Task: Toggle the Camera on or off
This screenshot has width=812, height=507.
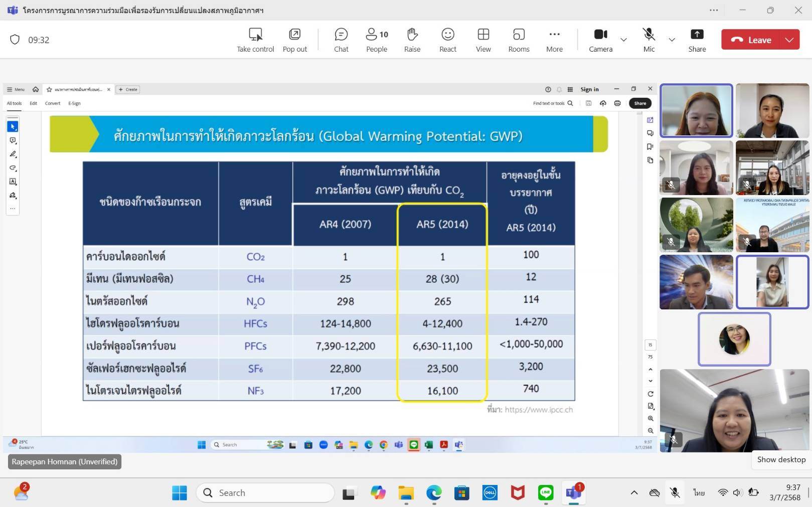Action: click(600, 40)
